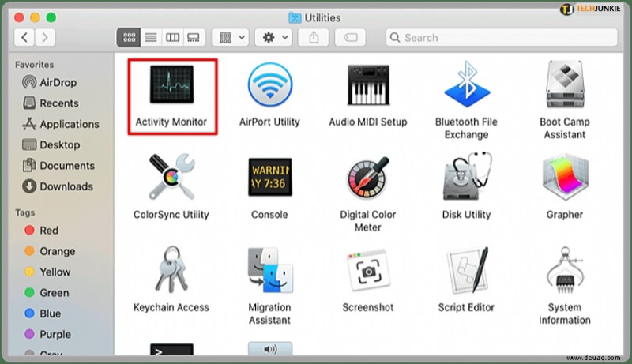The image size is (632, 364).
Task: Click the Utilities folder title icon
Action: 295,17
